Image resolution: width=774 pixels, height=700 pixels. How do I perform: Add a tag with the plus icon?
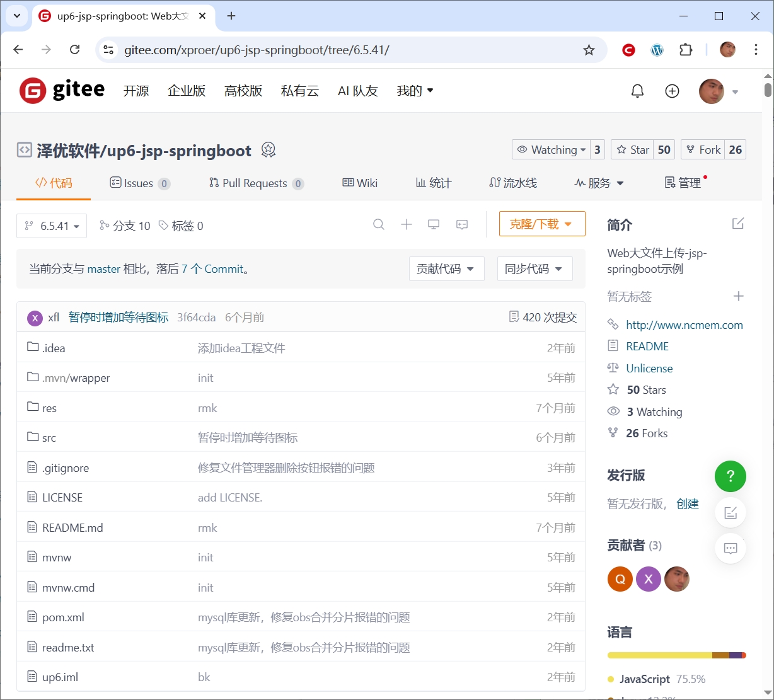click(x=738, y=296)
